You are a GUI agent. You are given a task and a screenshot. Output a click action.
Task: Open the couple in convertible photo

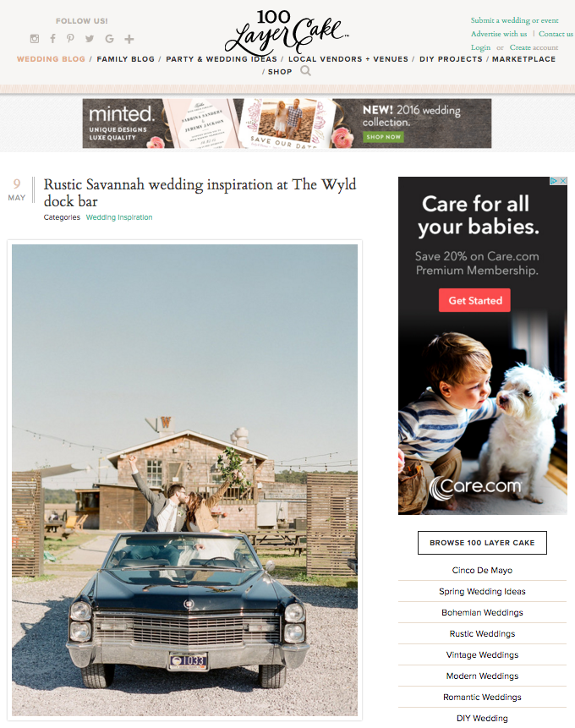click(x=185, y=480)
